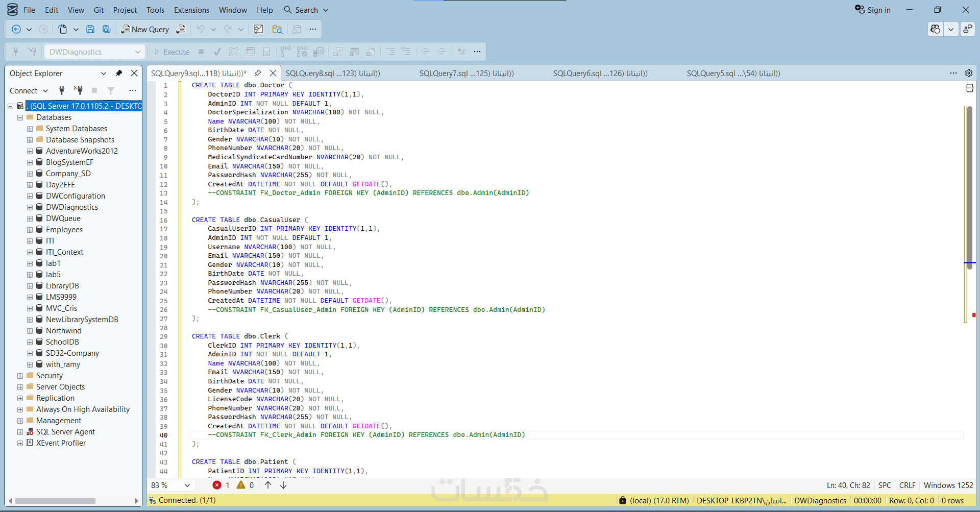Click the Decrease Indent icon
This screenshot has height=512, width=980.
point(426,52)
